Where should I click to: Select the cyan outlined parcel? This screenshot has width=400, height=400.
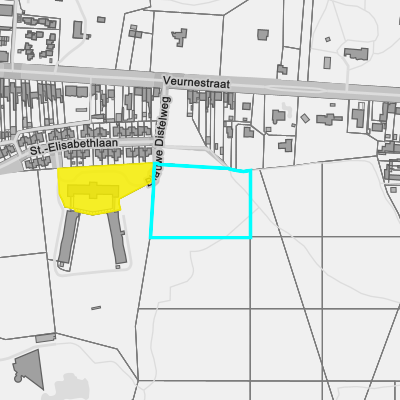click(x=201, y=201)
